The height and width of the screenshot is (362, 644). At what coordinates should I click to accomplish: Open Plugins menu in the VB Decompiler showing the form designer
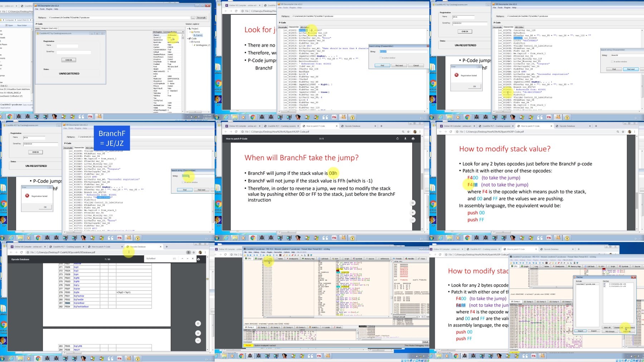(49, 9)
